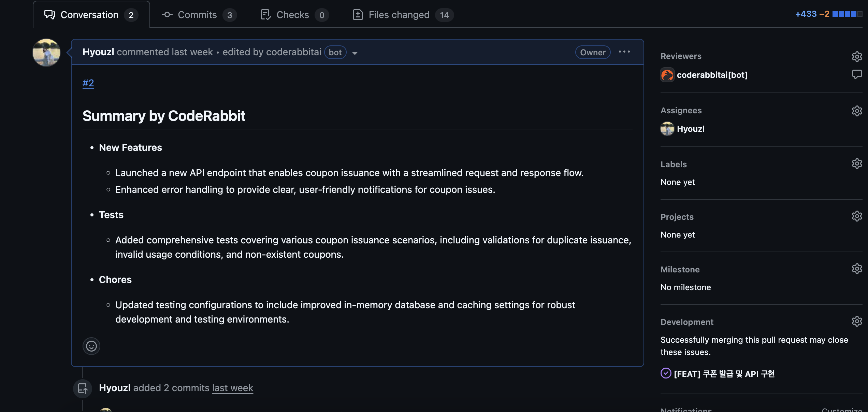The image size is (868, 412).
Task: Open the Labels gear settings
Action: pos(857,164)
